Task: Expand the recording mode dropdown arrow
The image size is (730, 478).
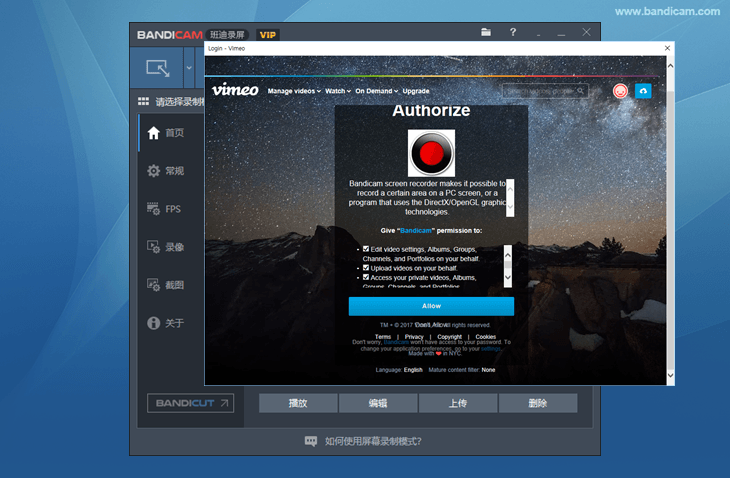Action: pos(189,68)
